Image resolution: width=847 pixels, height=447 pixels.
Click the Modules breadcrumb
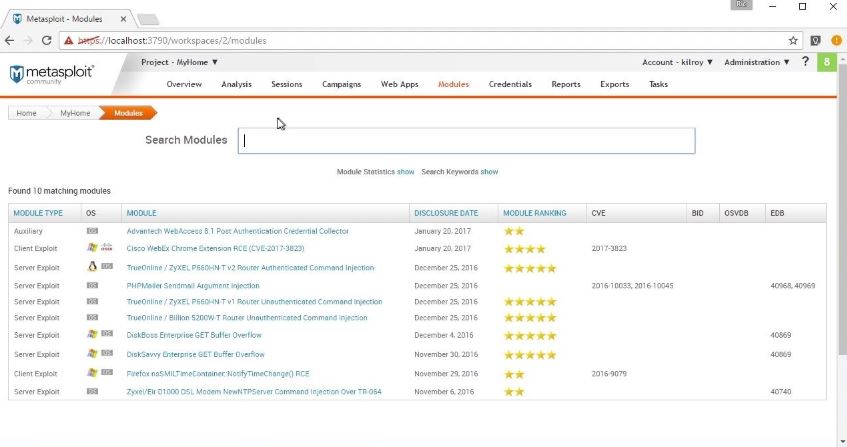(x=129, y=113)
